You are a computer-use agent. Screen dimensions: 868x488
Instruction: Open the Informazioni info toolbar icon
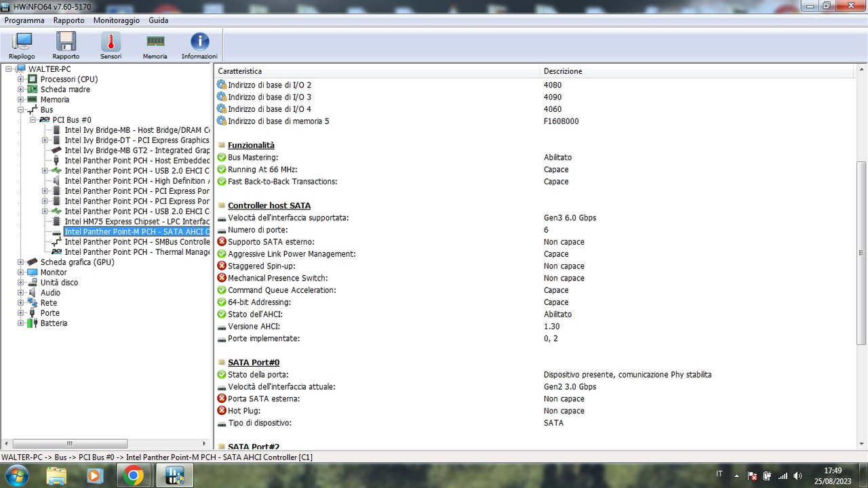point(199,46)
